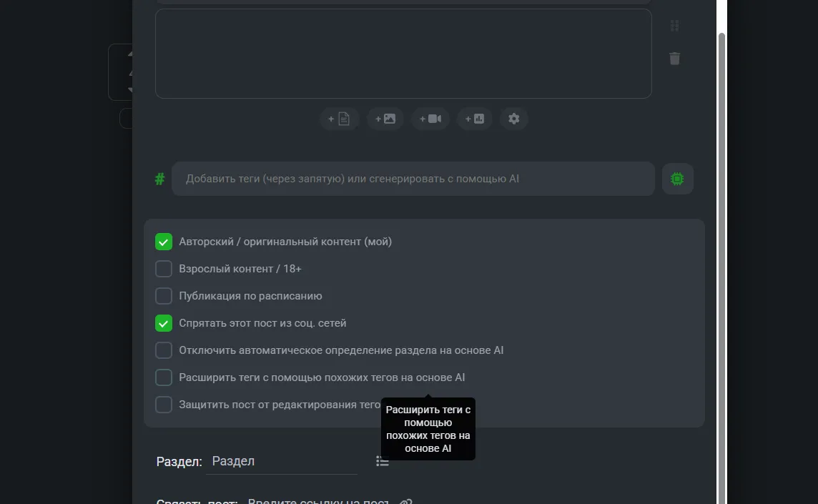Check Отключить автоматическое определение раздела
Viewport: 818px width, 504px height.
[x=164, y=350]
